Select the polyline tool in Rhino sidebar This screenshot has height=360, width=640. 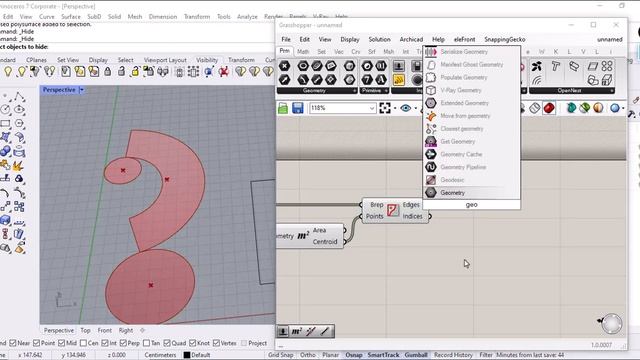click(19, 97)
